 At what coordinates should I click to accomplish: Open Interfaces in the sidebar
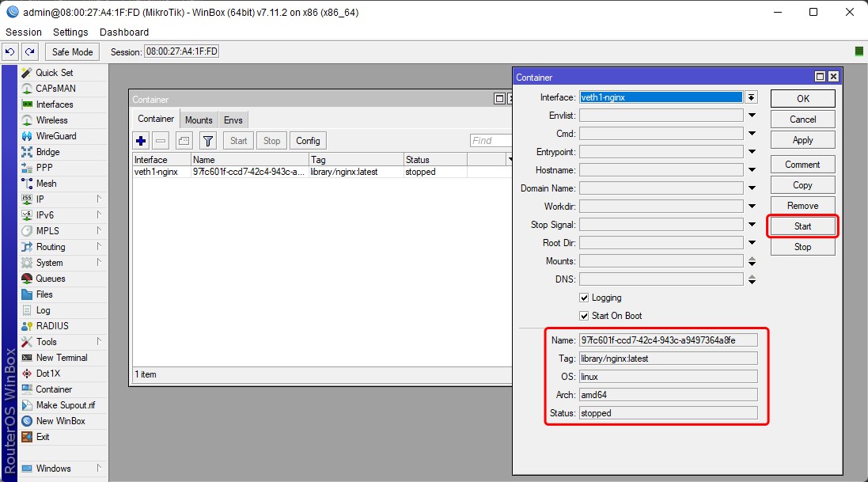tap(54, 104)
